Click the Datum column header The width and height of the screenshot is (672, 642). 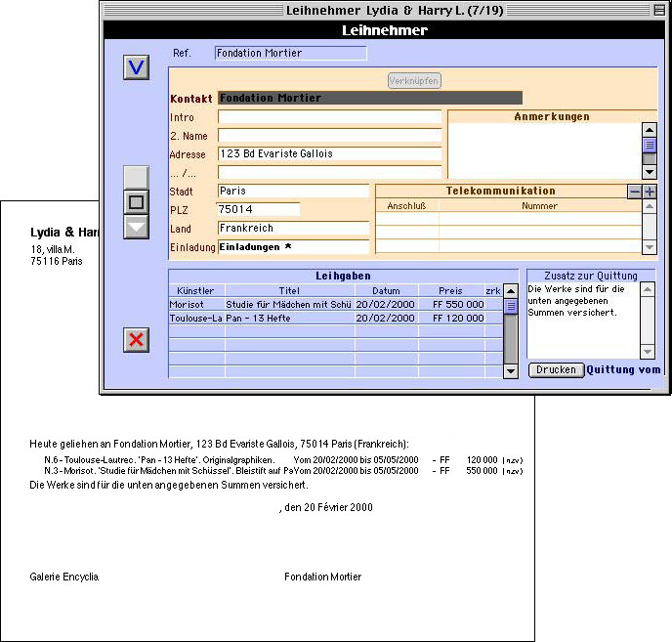click(386, 291)
